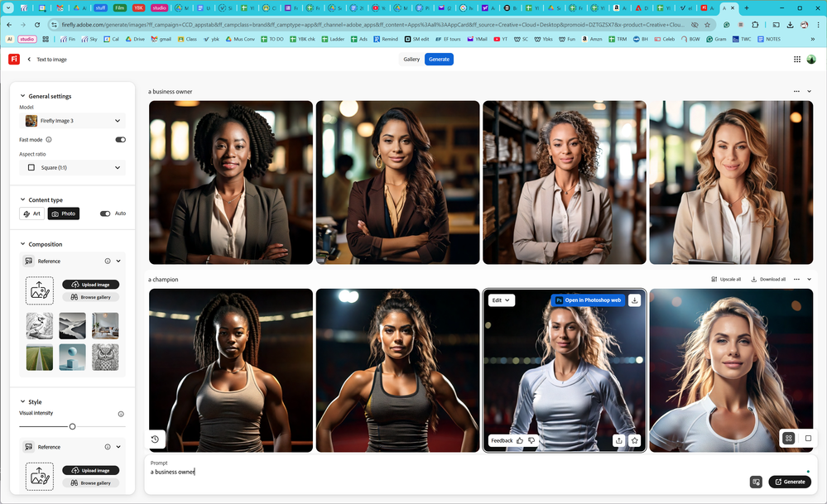
Task: Click the Composition image upload placeholder
Action: [x=40, y=290]
